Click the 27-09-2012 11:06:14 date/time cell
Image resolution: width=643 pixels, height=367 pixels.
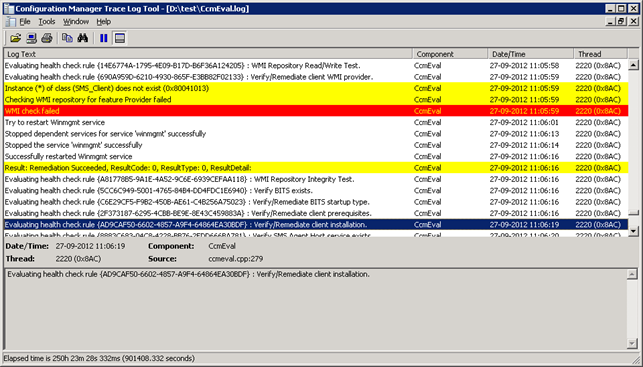click(524, 145)
